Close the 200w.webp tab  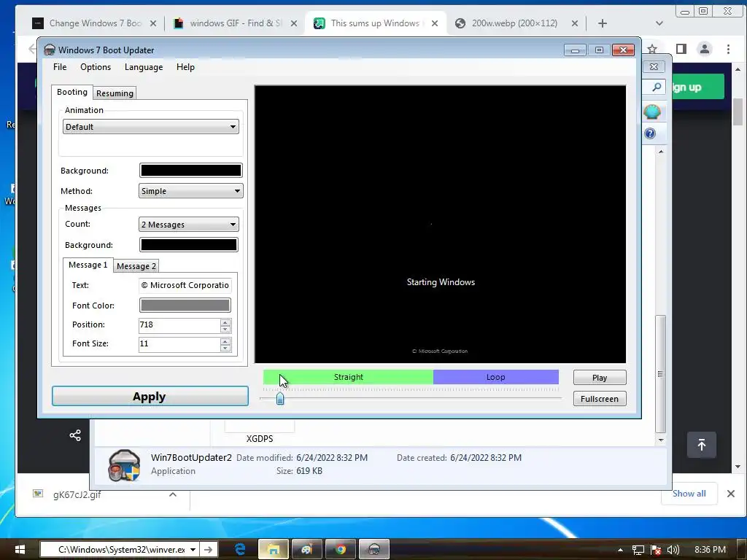575,23
